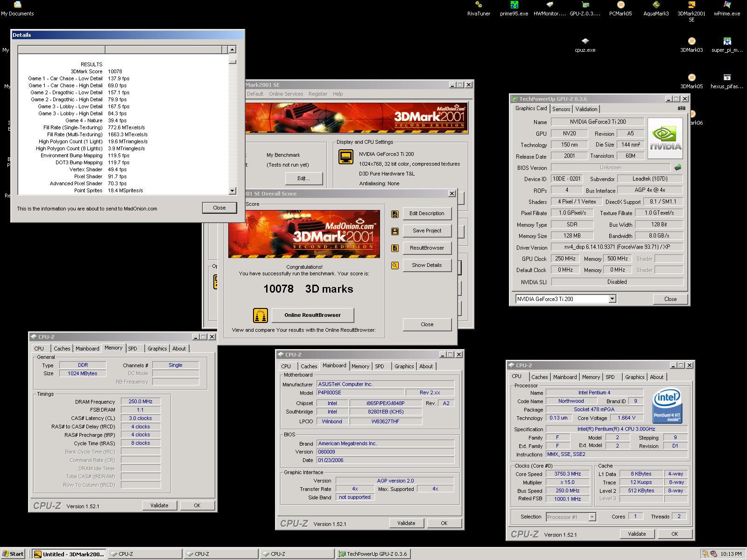The width and height of the screenshot is (747, 560).
Task: Click the display settings monitor icon in 3DMark
Action: click(x=346, y=157)
